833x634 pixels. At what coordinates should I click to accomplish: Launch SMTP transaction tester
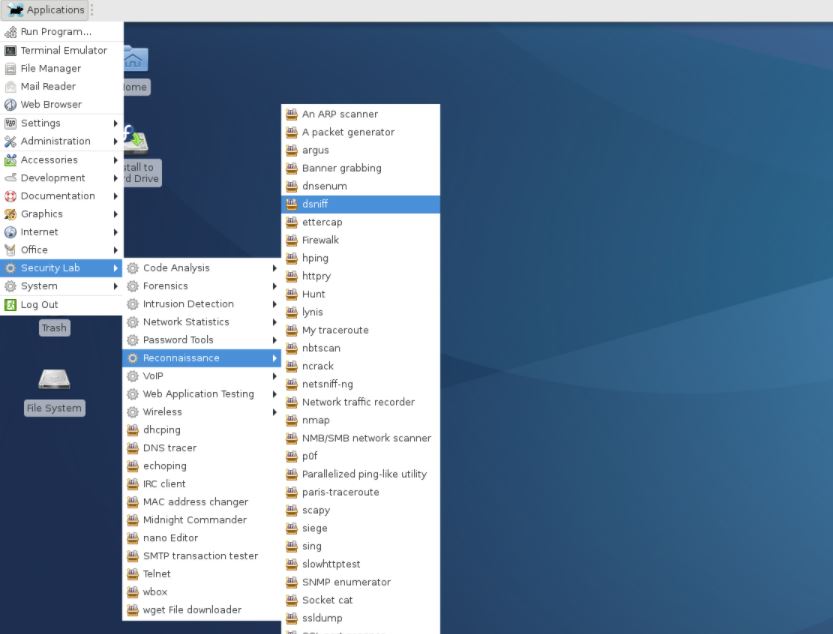(202, 556)
